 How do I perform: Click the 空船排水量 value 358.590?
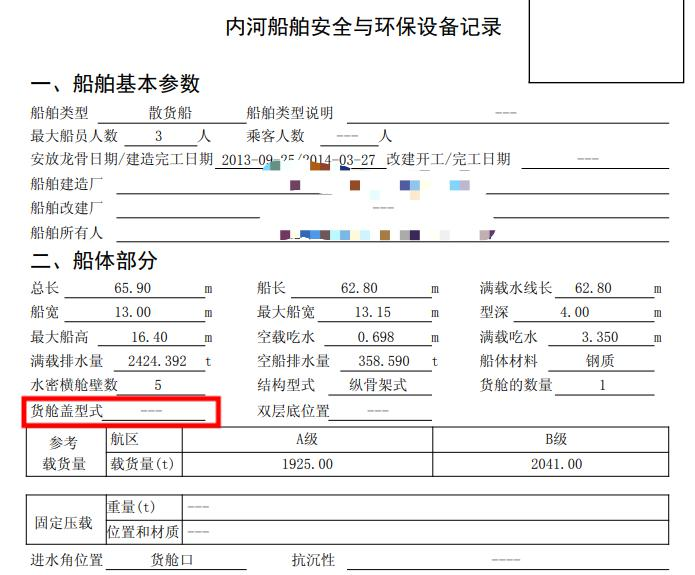click(x=384, y=361)
